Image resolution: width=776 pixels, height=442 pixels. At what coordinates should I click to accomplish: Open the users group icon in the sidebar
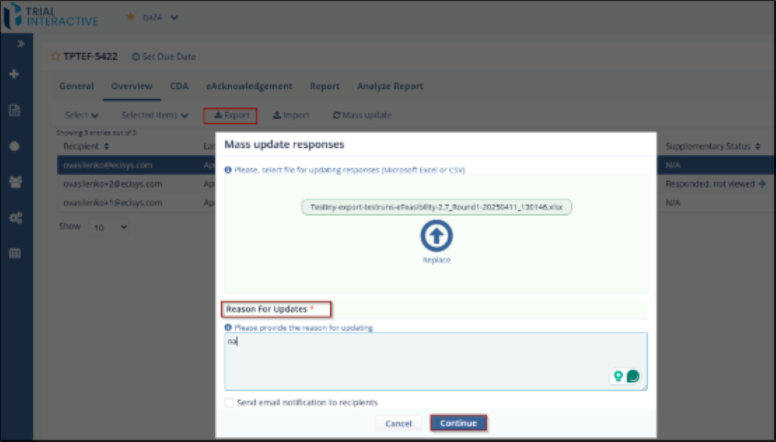(15, 182)
